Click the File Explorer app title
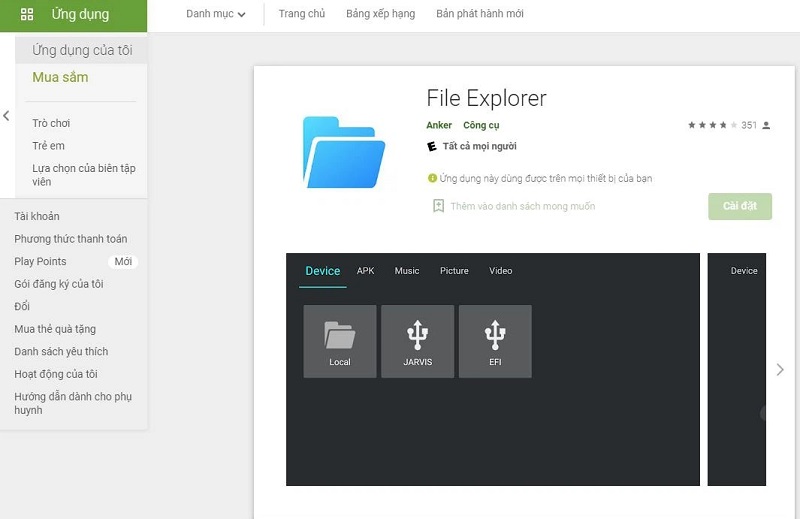The height and width of the screenshot is (519, 800). coord(486,98)
